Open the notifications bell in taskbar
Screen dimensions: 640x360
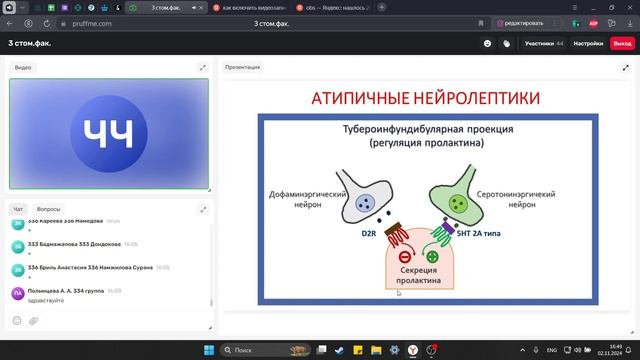click(x=629, y=350)
